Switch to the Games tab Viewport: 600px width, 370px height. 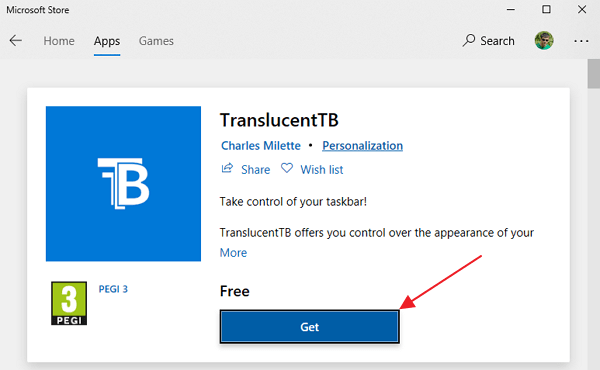[156, 41]
